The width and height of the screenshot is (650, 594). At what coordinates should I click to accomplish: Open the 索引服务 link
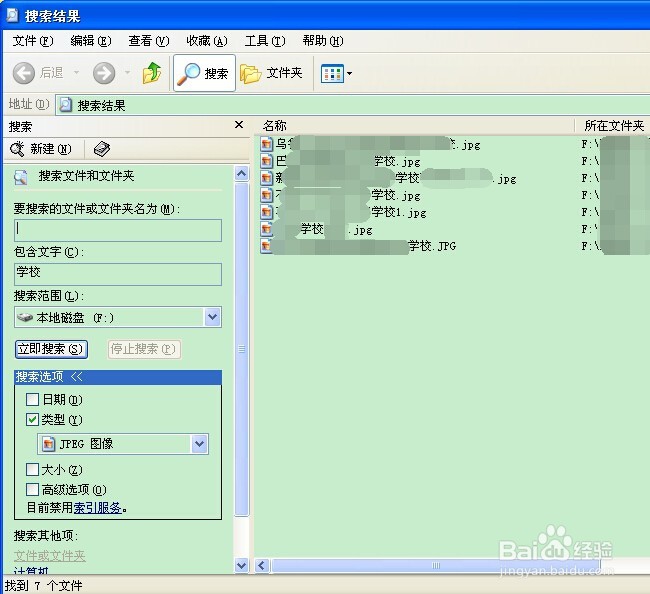click(x=97, y=508)
